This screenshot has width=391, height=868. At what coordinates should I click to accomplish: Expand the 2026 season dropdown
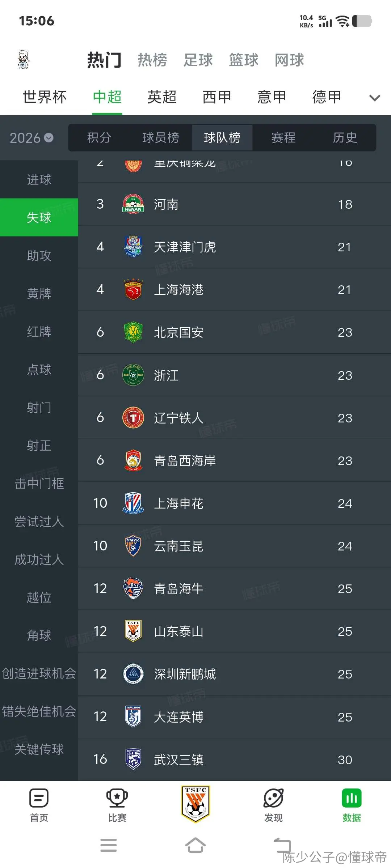coord(31,138)
